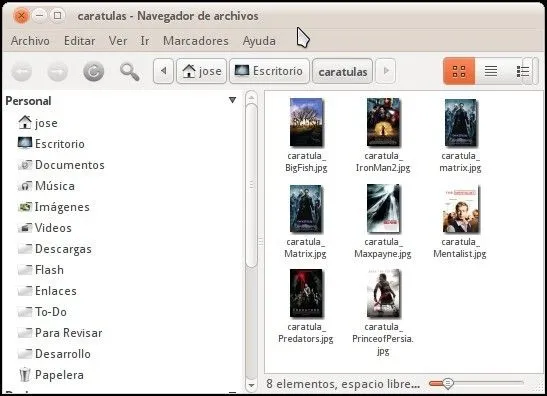Open Enlaces folder in the sidebar
The image size is (547, 396).
(x=47, y=291)
